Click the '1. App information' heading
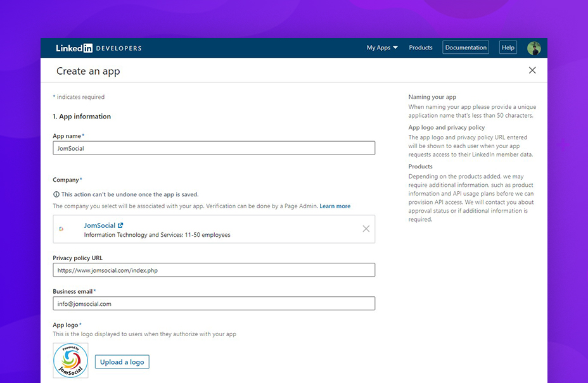The width and height of the screenshot is (588, 383). click(x=82, y=116)
